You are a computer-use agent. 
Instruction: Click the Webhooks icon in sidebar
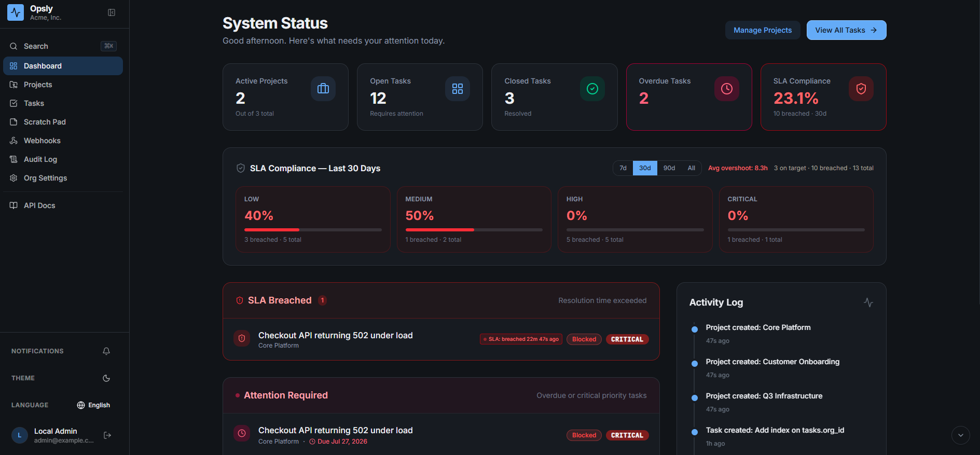point(13,141)
